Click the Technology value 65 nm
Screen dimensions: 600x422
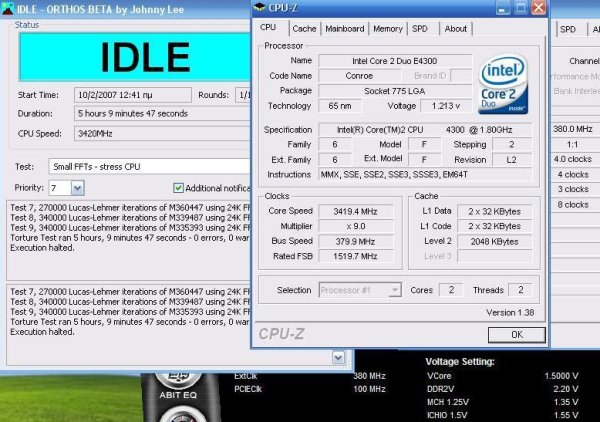(340, 106)
